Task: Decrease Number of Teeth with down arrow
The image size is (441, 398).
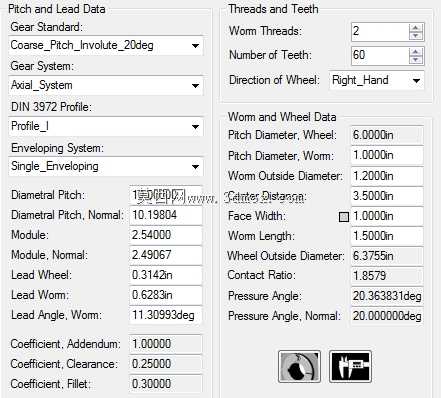Action: point(416,60)
